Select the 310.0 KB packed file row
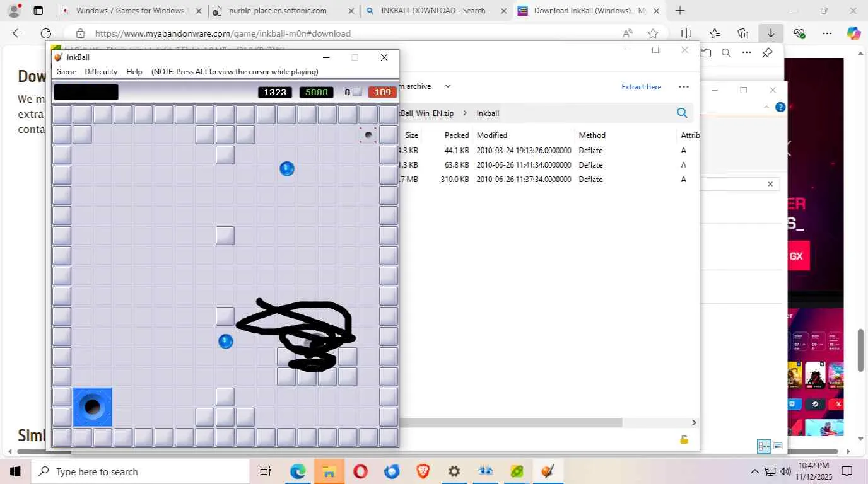This screenshot has width=868, height=484. pyautogui.click(x=549, y=180)
